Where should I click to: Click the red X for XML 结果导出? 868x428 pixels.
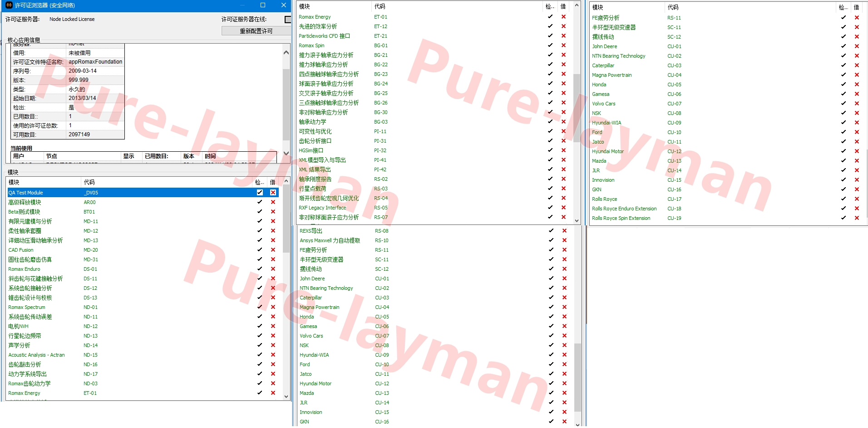563,169
